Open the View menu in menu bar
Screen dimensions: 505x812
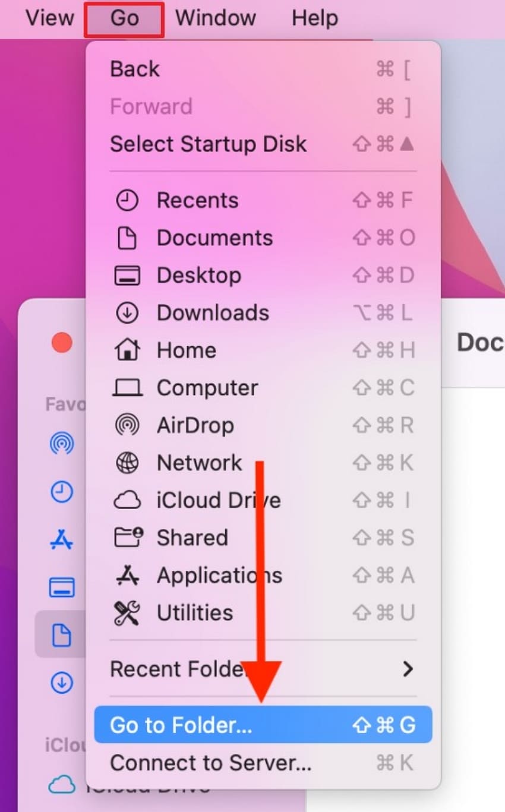pos(50,18)
